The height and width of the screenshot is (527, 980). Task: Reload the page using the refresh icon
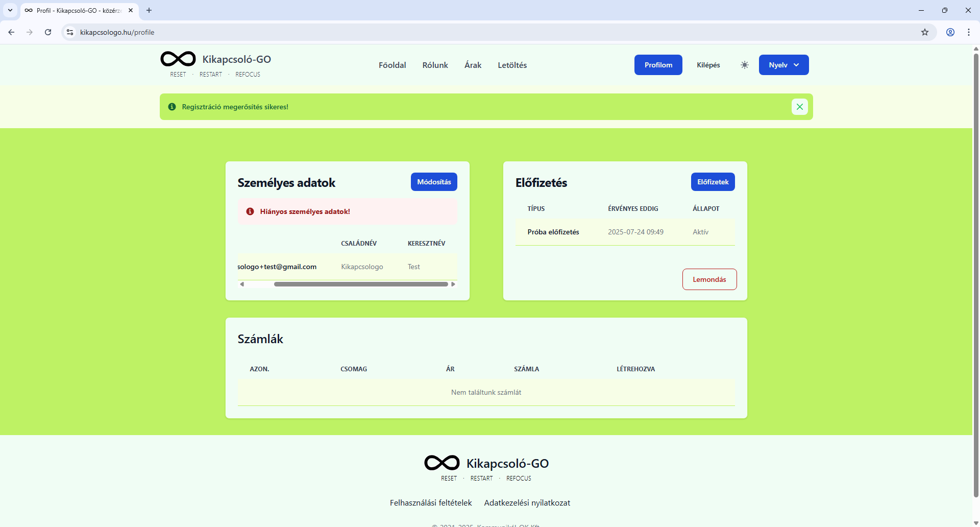point(48,32)
